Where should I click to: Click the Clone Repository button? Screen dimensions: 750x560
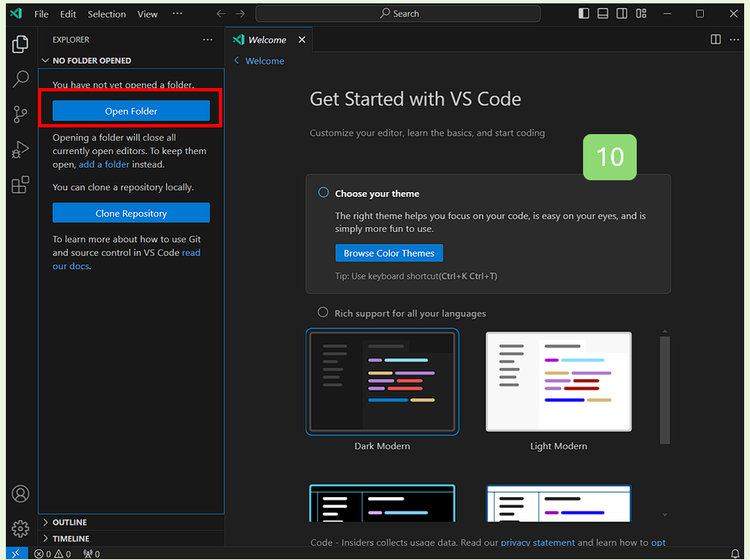coord(131,213)
